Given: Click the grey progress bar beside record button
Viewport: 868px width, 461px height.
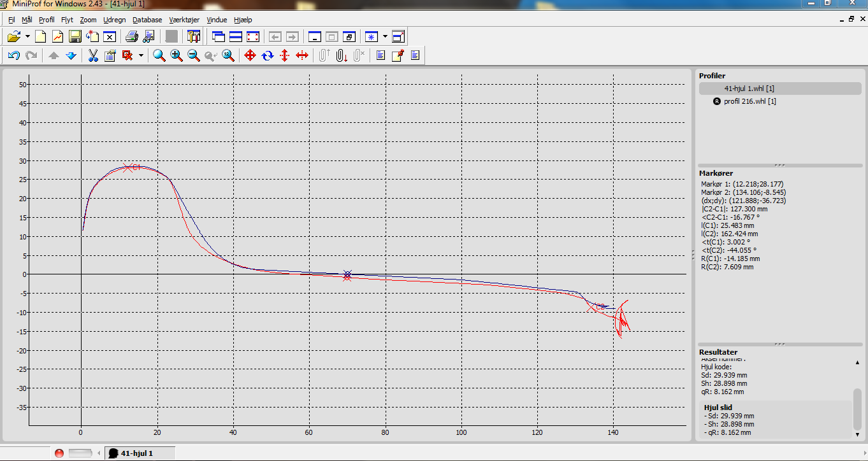Looking at the screenshot, I should pos(80,453).
